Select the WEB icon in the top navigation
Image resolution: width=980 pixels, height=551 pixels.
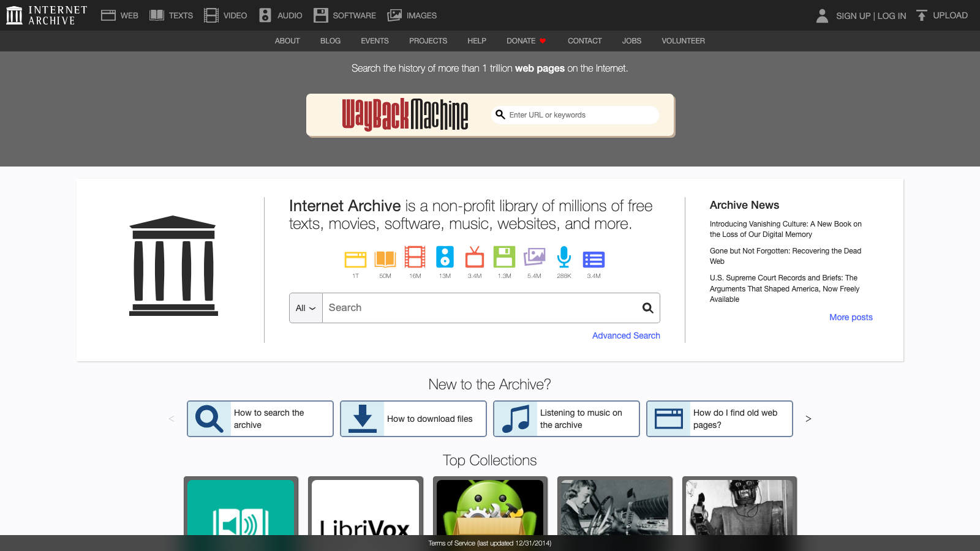pyautogui.click(x=108, y=15)
